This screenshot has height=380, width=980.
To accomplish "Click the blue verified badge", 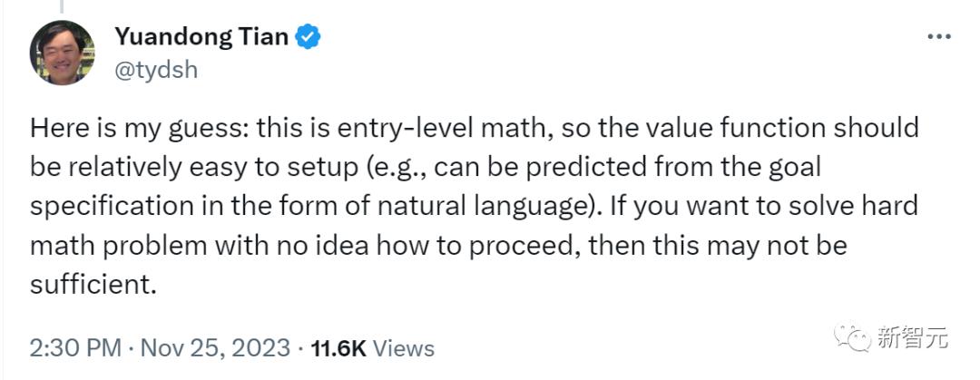I will [x=309, y=37].
